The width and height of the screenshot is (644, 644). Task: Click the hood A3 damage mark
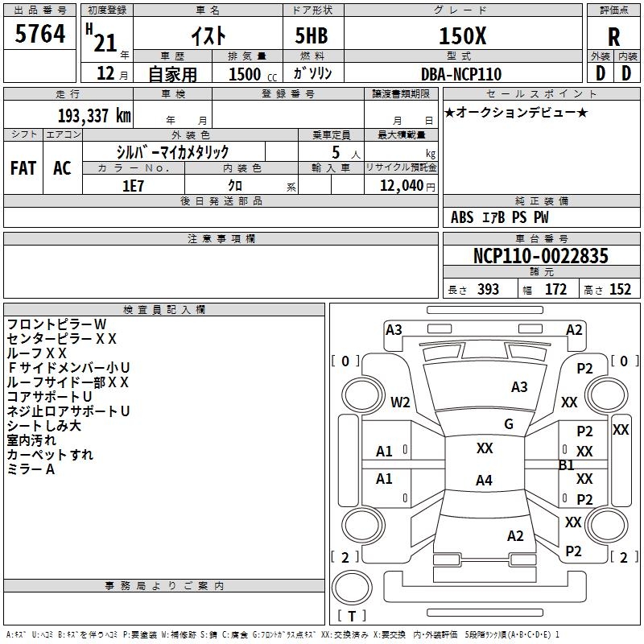pos(519,387)
